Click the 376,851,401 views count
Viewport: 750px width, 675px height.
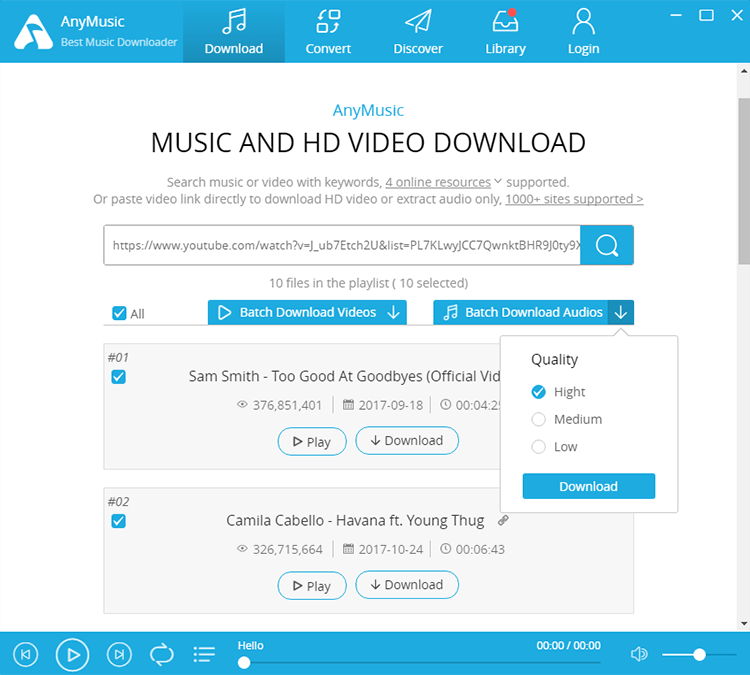pos(287,405)
